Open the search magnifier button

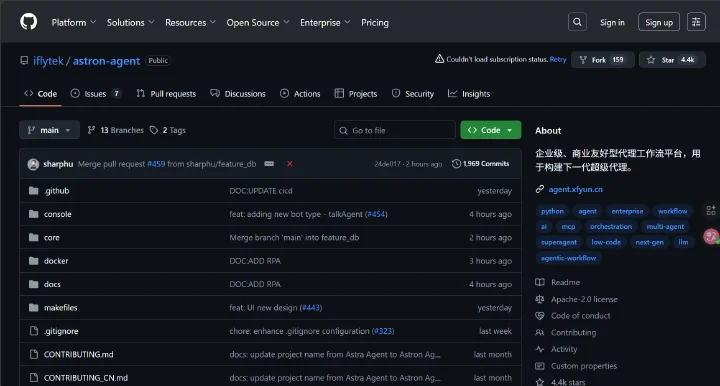pos(577,22)
